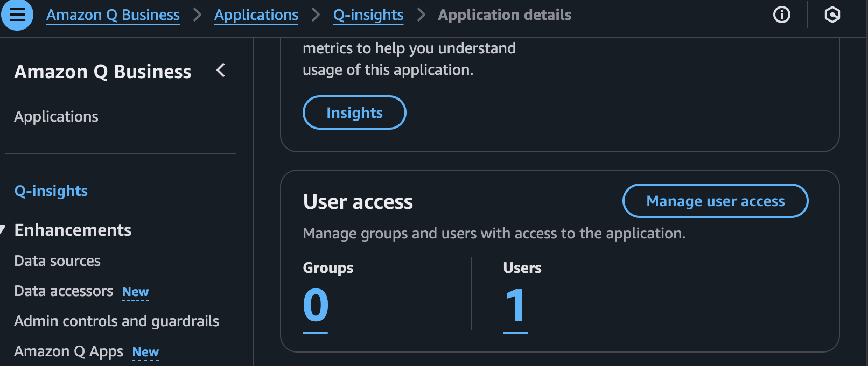This screenshot has width=868, height=366.
Task: Click Manage user access button
Action: (x=716, y=201)
